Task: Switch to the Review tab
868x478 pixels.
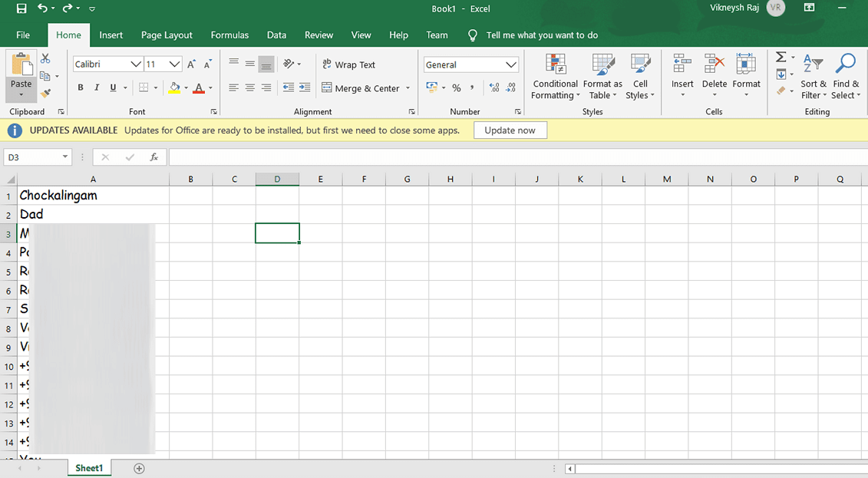Action: (x=318, y=35)
